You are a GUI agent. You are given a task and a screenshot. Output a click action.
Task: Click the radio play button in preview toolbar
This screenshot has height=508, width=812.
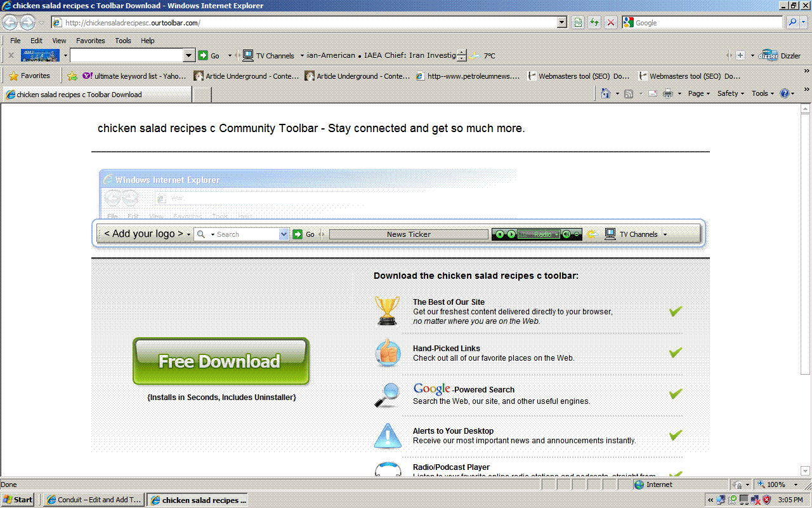pyautogui.click(x=511, y=234)
